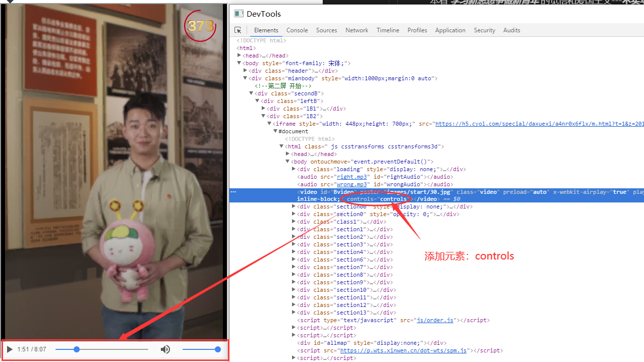
Task: Open the Sources tab
Action: (x=326, y=30)
